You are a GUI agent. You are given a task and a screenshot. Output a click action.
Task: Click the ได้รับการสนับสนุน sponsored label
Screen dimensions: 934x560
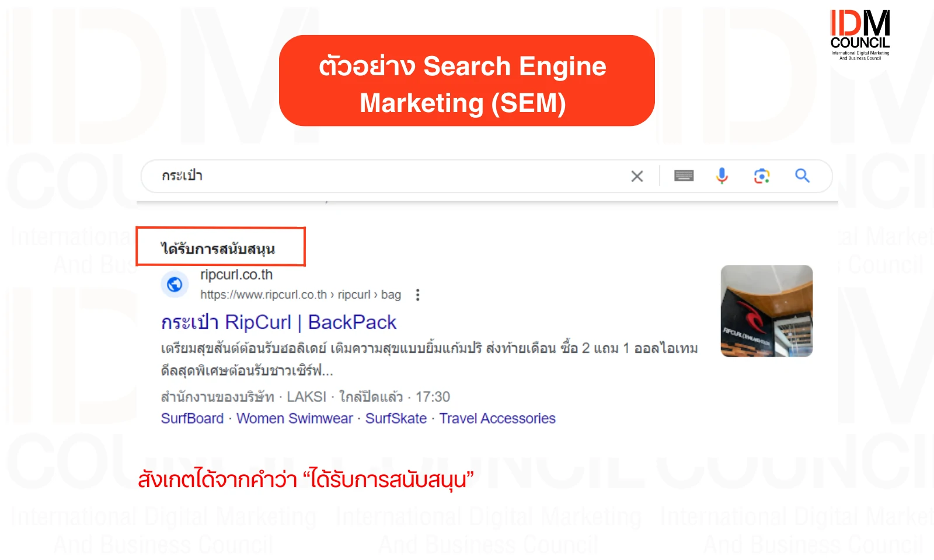tap(218, 249)
